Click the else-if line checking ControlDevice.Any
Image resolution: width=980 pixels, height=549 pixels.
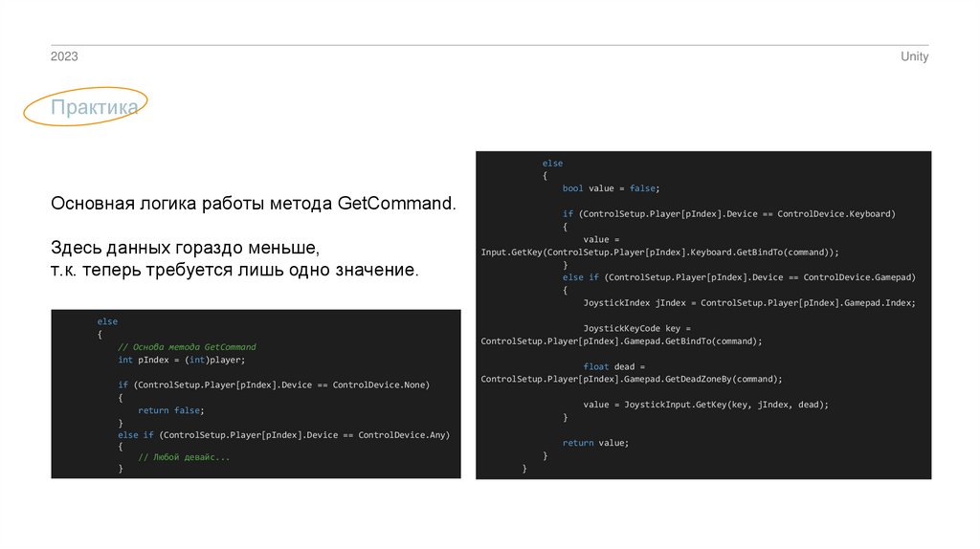pyautogui.click(x=283, y=435)
